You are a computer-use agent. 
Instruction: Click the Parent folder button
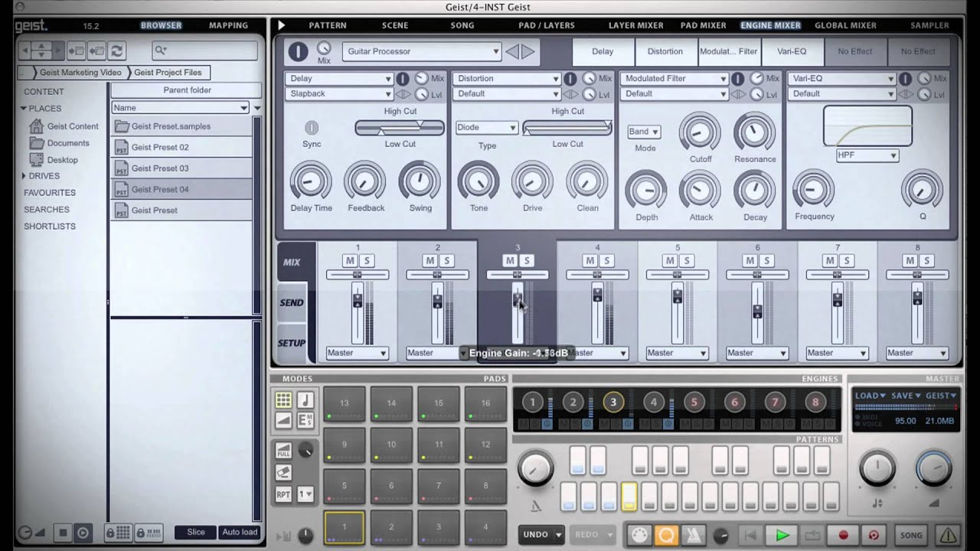(188, 90)
